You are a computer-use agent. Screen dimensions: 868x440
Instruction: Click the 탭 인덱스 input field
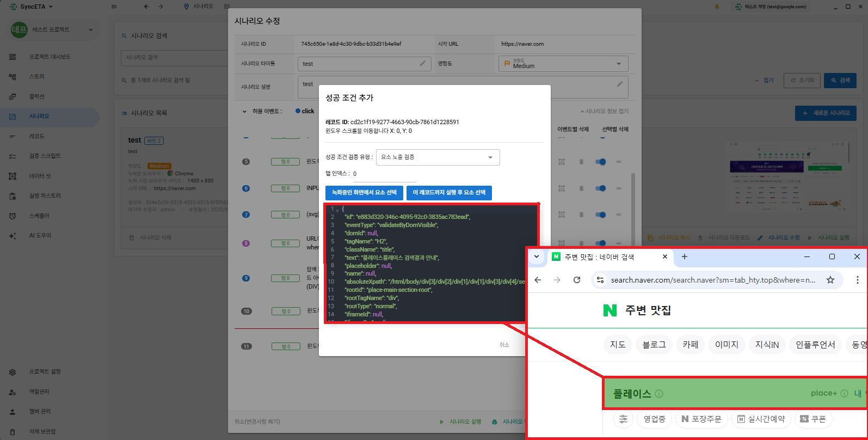(384, 174)
